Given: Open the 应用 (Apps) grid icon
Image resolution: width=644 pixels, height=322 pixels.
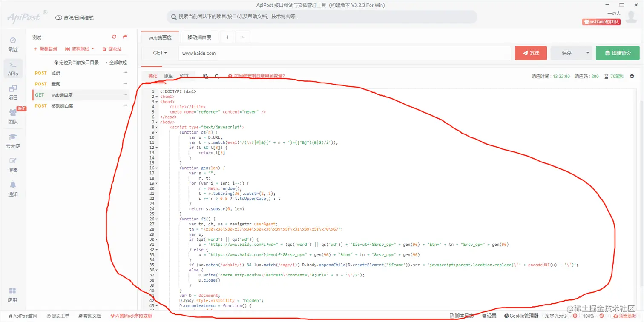Looking at the screenshot, I should (13, 295).
